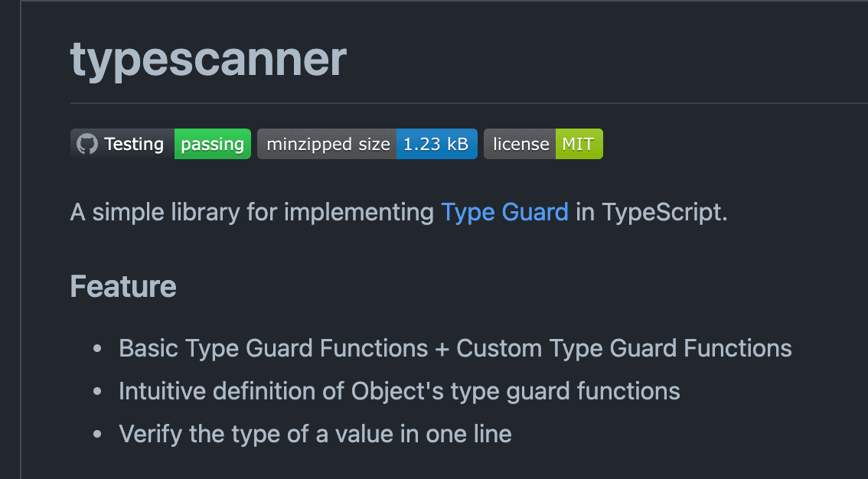Open the license badge label
Screen dimensions: 868x479
[520, 144]
